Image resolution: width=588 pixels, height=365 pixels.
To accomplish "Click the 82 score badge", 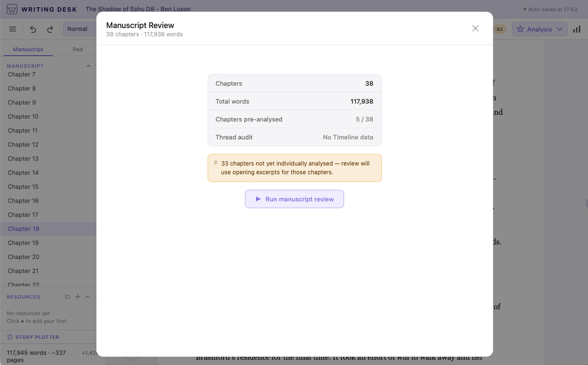I will pos(499,30).
